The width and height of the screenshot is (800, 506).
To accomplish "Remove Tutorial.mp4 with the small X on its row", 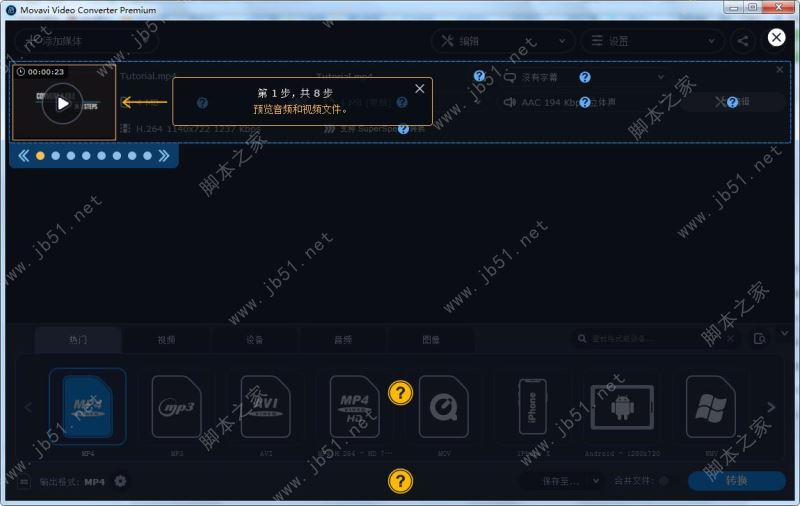I will point(780,69).
